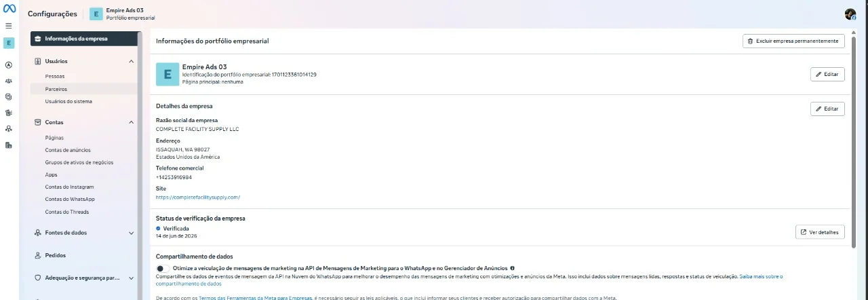Click the people group icon in left rail
Image resolution: width=868 pixels, height=300 pixels.
(x=9, y=81)
